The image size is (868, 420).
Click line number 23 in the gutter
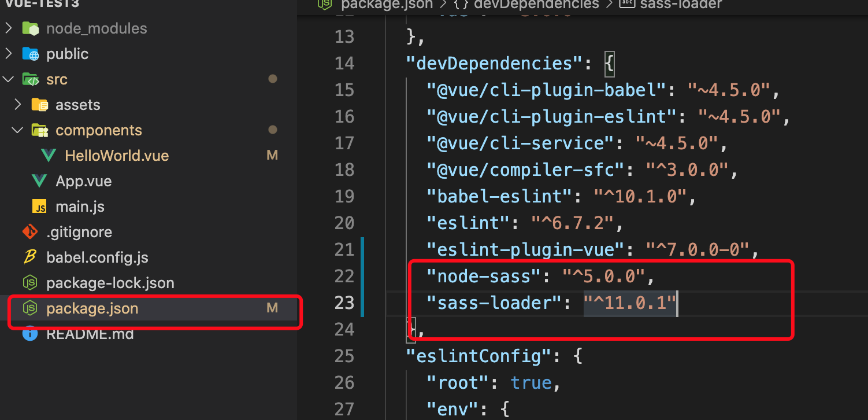click(x=344, y=303)
